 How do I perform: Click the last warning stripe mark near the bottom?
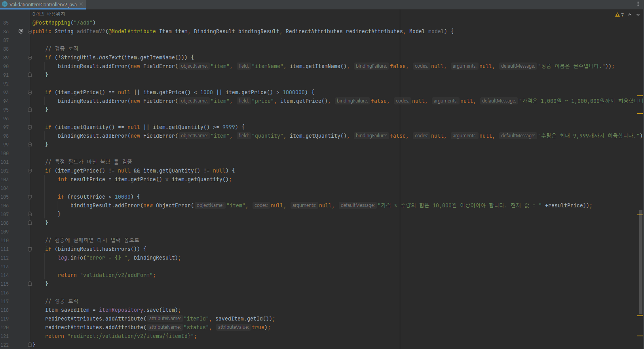coord(640,336)
